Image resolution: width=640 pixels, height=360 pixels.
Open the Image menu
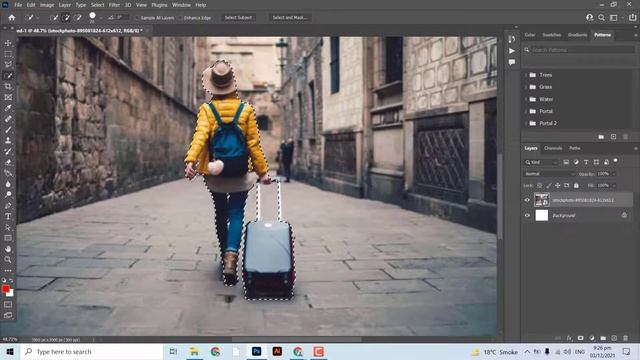(47, 5)
